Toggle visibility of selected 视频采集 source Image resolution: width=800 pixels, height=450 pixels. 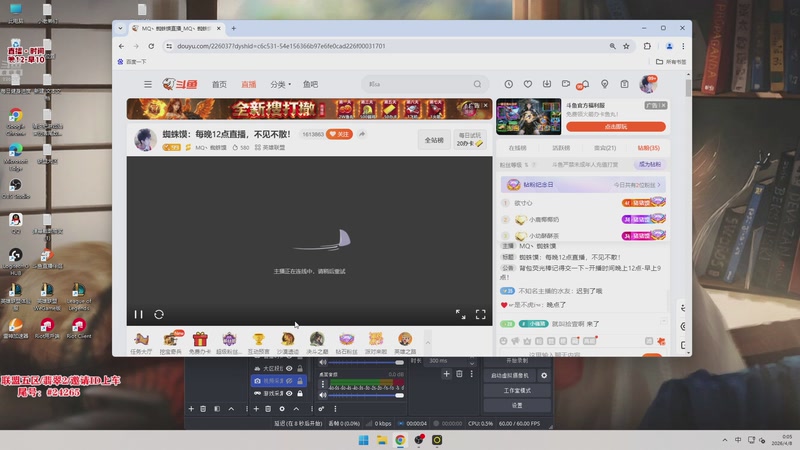289,381
